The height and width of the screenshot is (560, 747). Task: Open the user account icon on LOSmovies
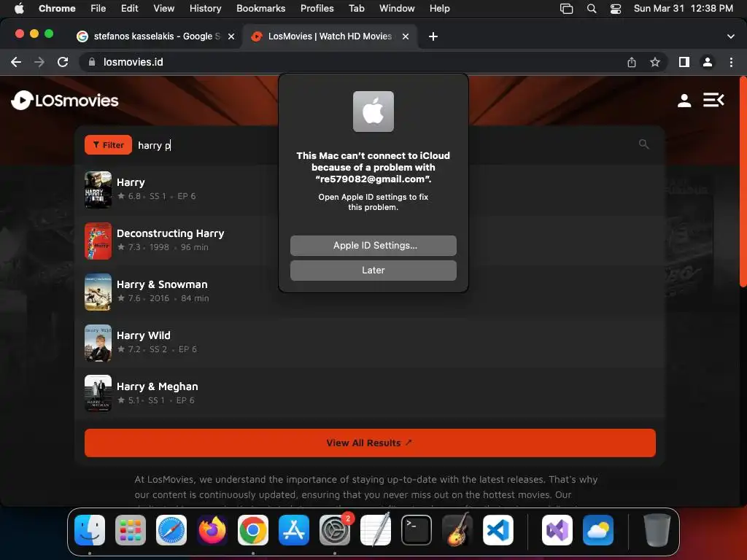tap(684, 101)
